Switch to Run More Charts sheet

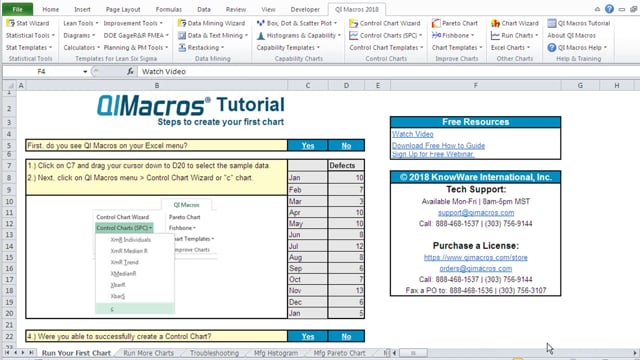click(149, 353)
